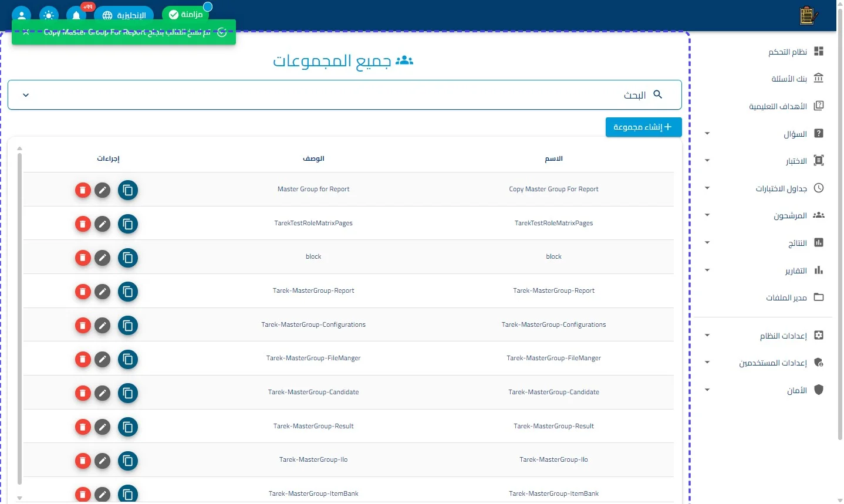Delete the Copy Master Group For Report row

83,190
